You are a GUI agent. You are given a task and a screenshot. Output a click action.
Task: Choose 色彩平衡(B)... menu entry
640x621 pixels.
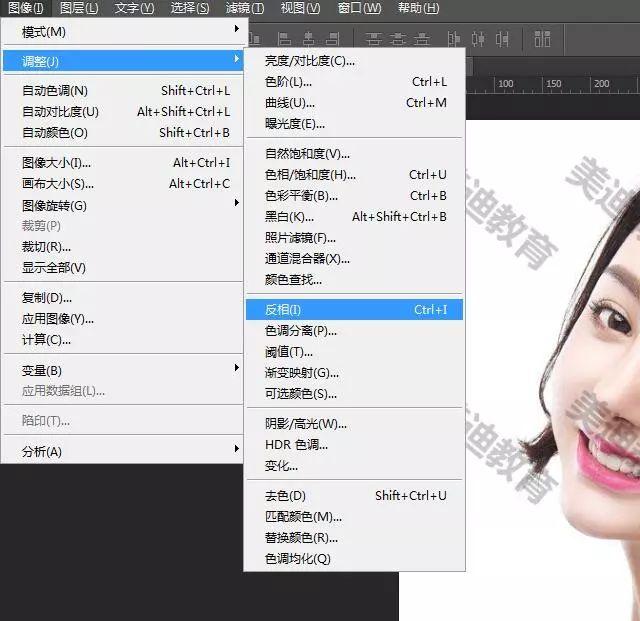click(x=354, y=196)
